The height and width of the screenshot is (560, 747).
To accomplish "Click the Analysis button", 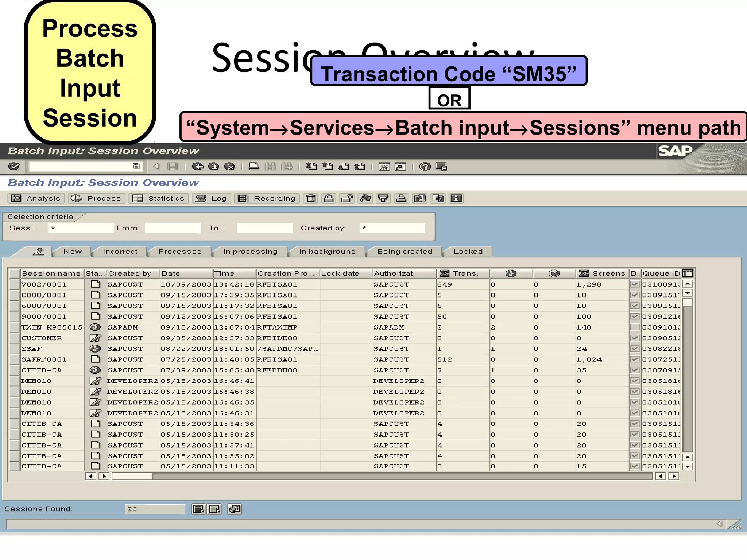I will click(x=36, y=198).
